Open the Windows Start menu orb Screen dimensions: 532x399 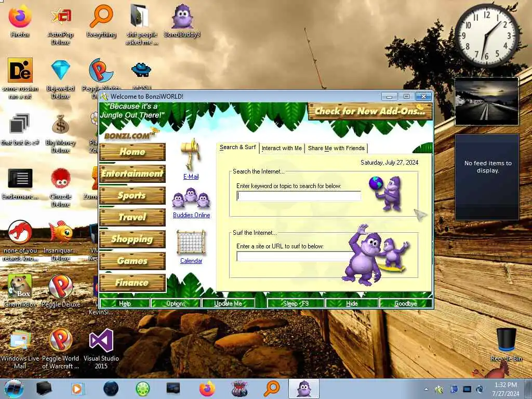pos(14,389)
